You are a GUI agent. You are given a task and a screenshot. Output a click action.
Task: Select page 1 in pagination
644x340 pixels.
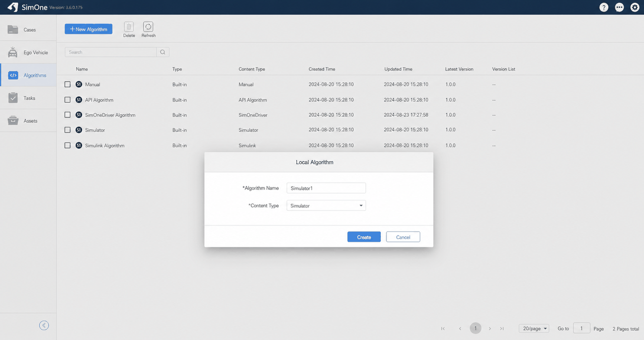[x=475, y=328]
